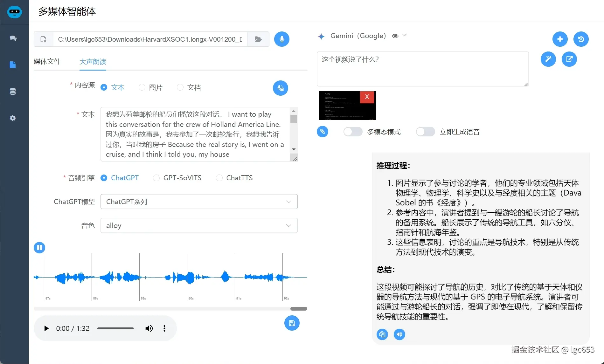Click the 88s marker on waveform

click(96, 299)
